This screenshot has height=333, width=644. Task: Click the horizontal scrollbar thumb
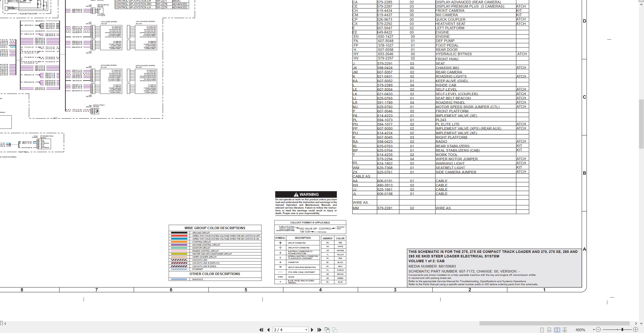554,323
